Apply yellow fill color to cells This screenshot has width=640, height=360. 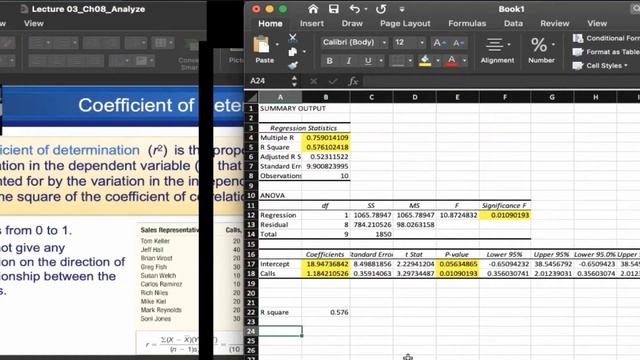point(425,61)
